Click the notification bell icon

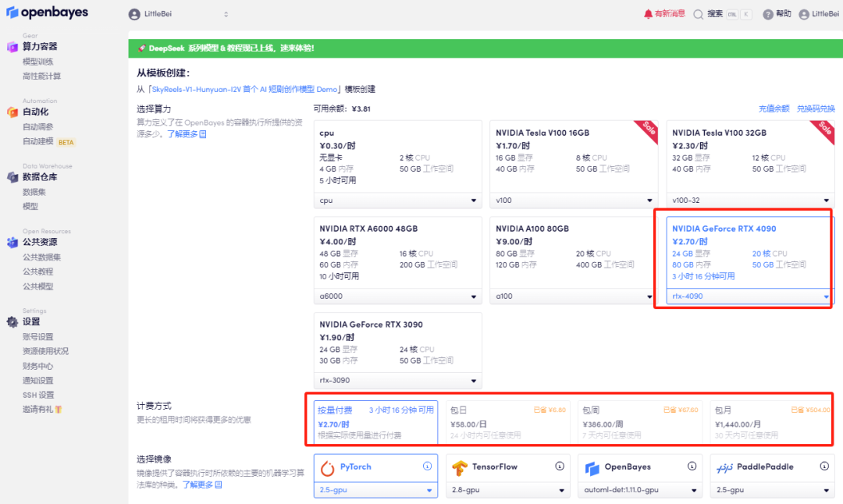point(648,14)
